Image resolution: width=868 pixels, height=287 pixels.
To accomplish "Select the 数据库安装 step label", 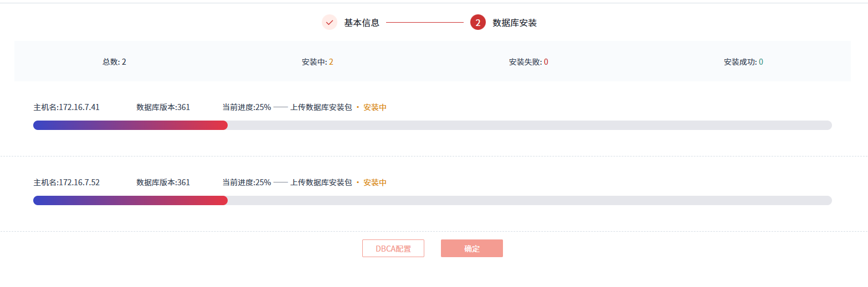I will point(515,23).
